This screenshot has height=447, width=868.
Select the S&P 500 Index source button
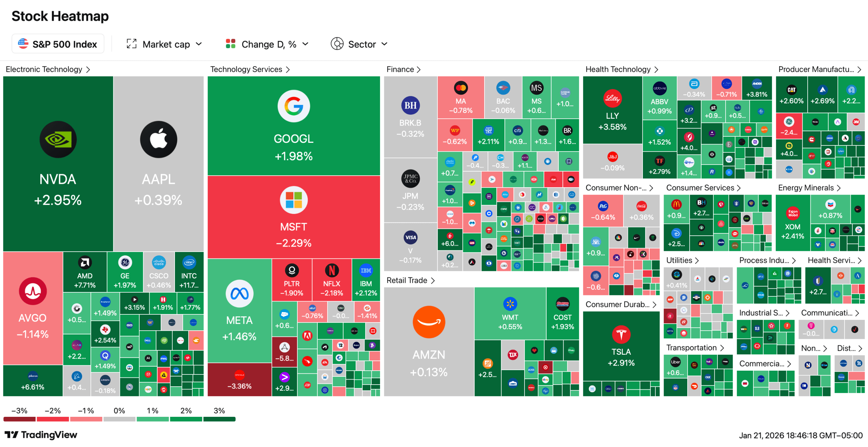point(58,44)
